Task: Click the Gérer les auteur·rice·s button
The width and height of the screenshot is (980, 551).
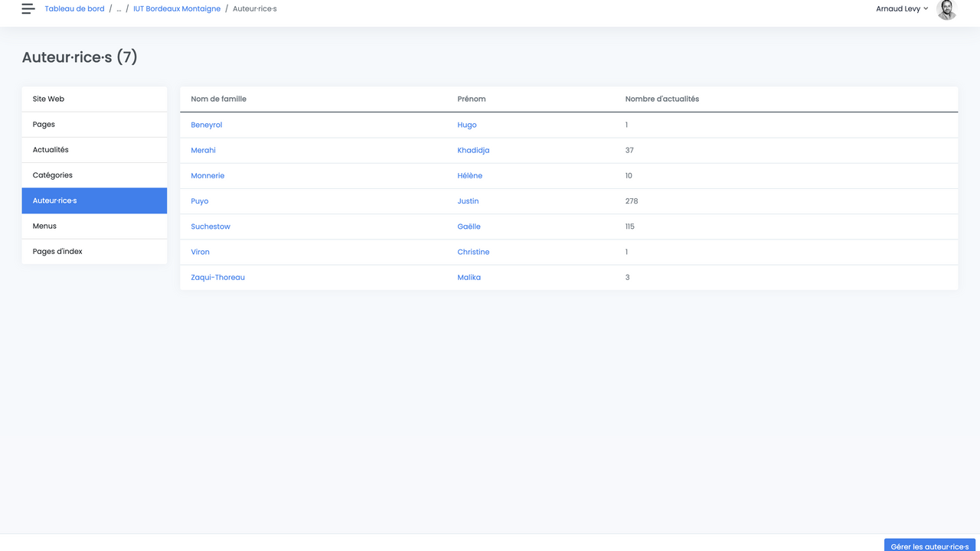Action: click(x=929, y=546)
